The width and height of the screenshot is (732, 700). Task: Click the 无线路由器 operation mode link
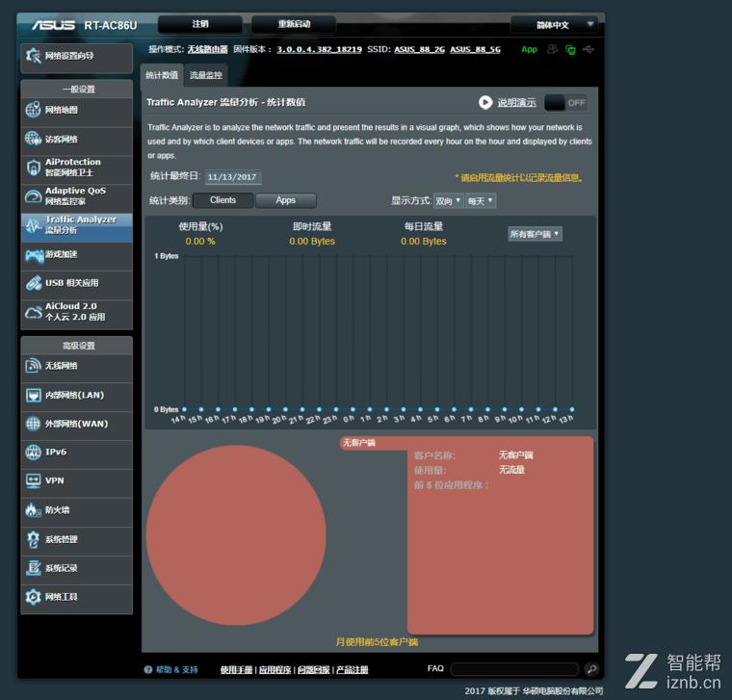(207, 49)
